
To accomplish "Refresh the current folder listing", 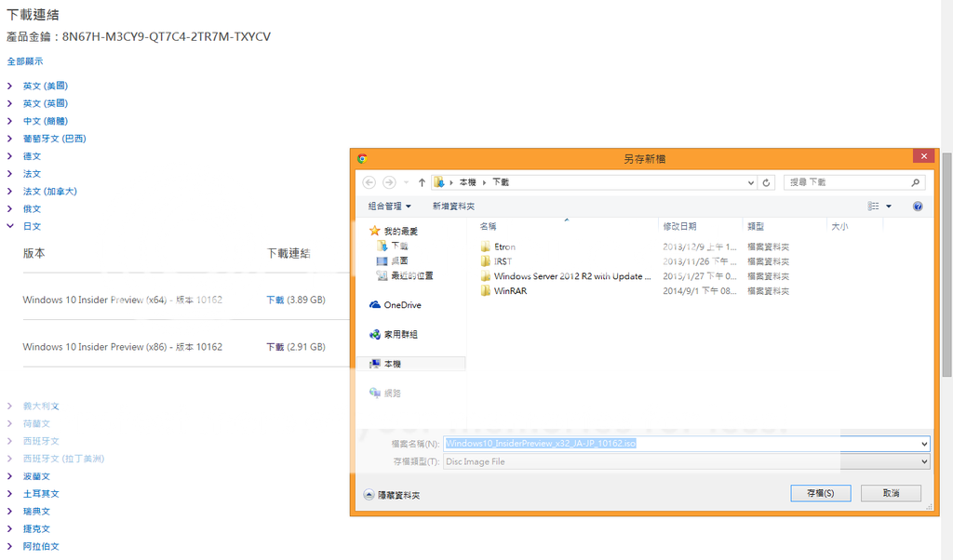I will [x=766, y=182].
